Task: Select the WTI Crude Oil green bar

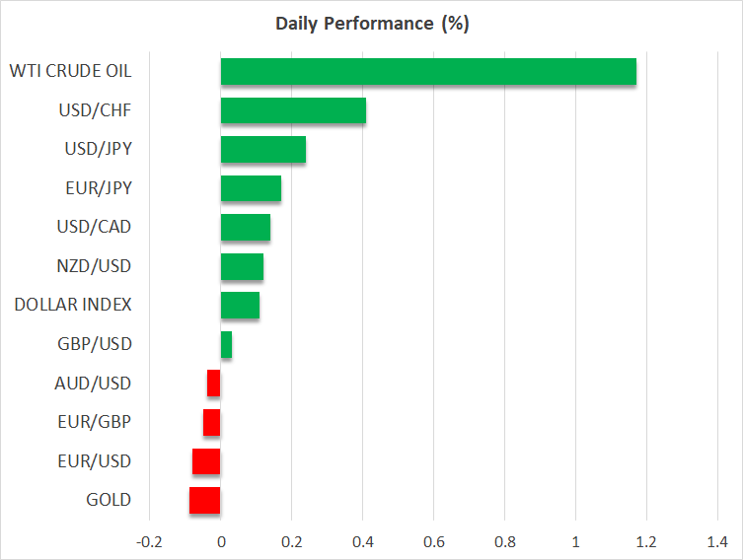Action: (428, 72)
